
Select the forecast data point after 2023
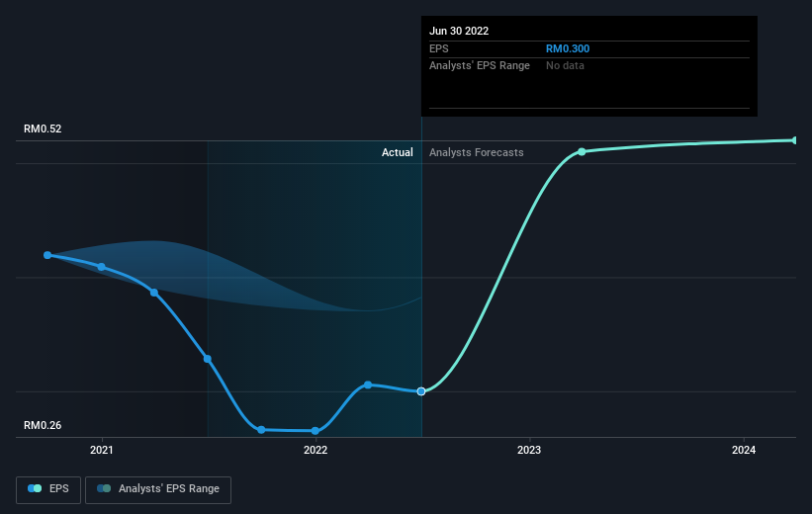tap(582, 151)
